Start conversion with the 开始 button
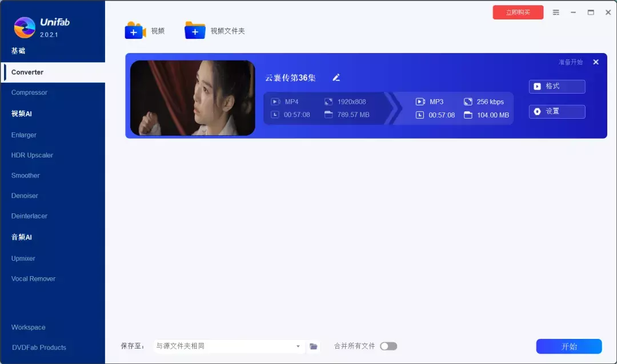 pos(568,346)
